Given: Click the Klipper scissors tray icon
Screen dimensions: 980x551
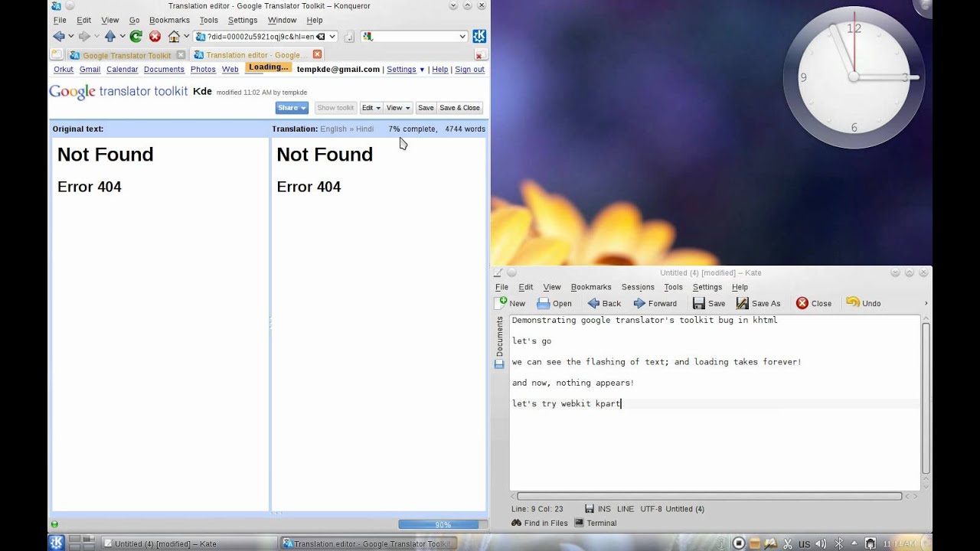Looking at the screenshot, I should tap(788, 543).
